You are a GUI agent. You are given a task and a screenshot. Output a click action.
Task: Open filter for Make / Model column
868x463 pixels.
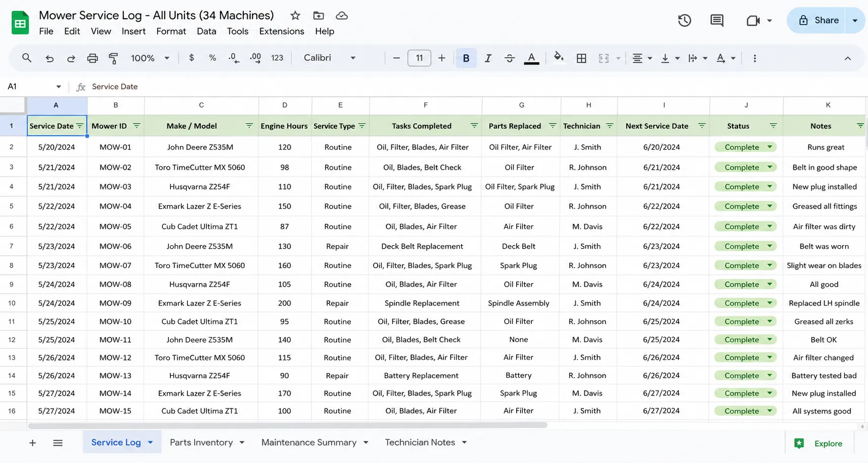click(x=249, y=126)
